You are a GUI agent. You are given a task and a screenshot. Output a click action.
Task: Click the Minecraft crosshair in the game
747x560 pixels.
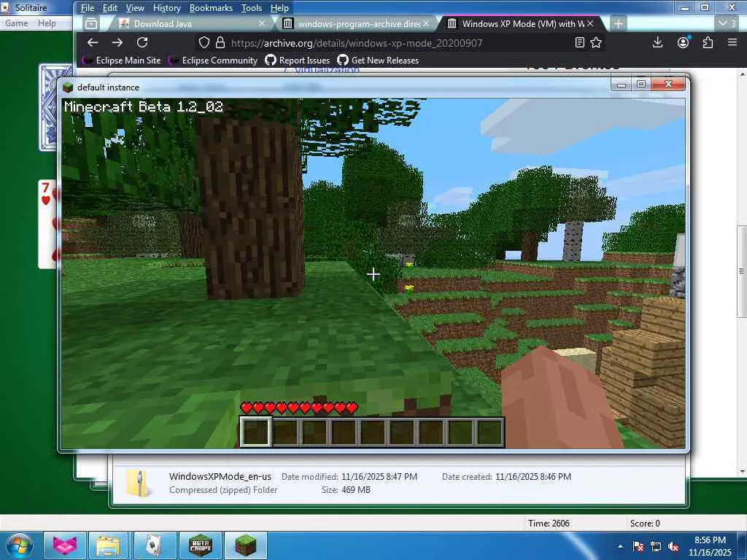(373, 274)
